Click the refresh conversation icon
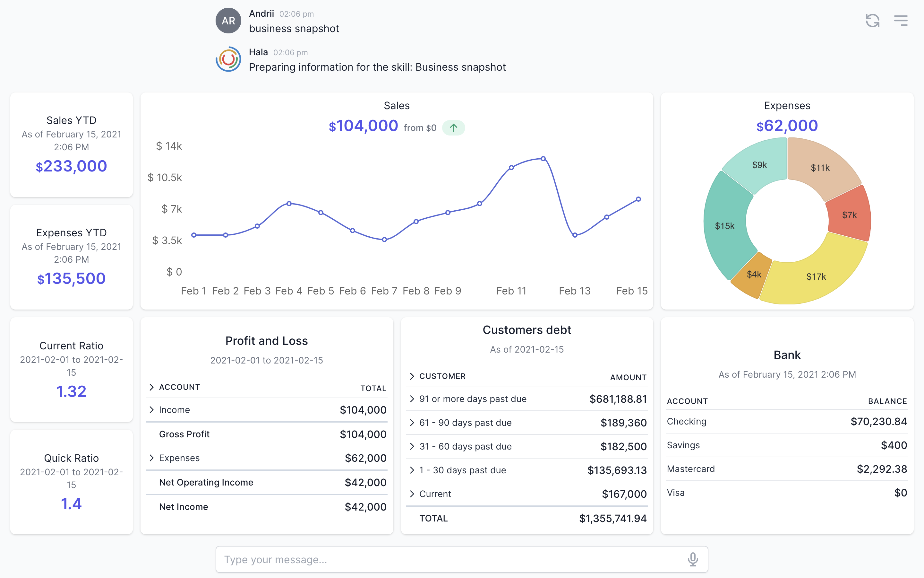The image size is (924, 578). click(x=872, y=21)
